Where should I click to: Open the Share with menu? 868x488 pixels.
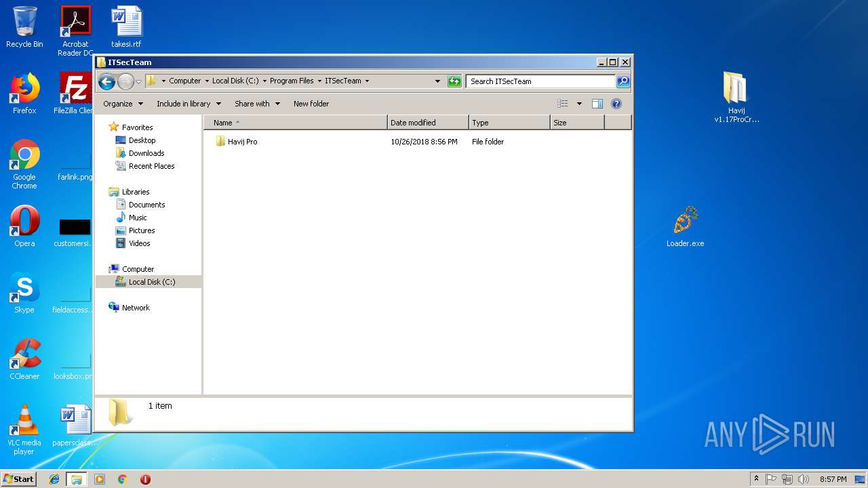pyautogui.click(x=257, y=104)
